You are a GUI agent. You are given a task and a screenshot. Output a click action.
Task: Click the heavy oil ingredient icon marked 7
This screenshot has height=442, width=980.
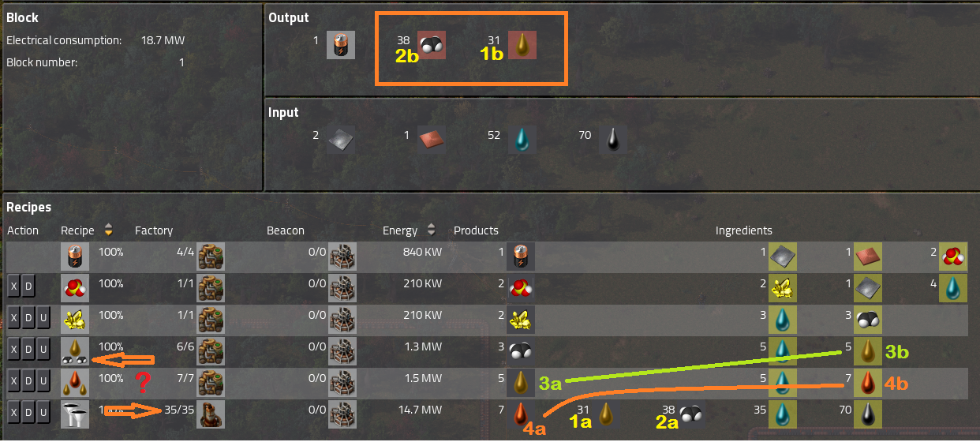pos(866,383)
